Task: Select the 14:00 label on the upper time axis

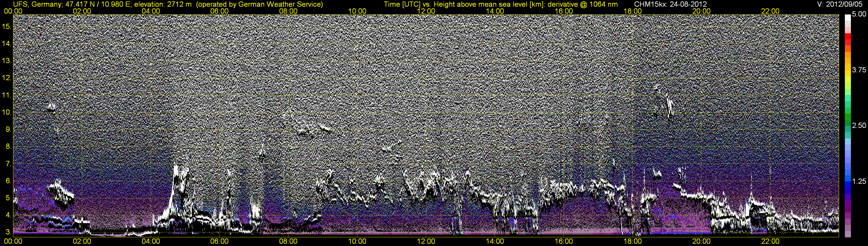Action: point(495,11)
